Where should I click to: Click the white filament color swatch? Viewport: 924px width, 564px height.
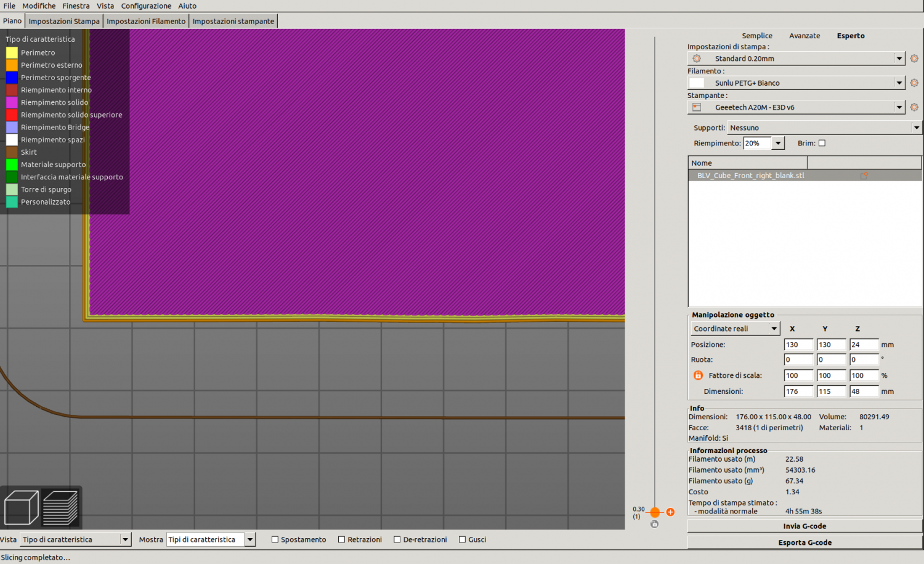pyautogui.click(x=697, y=83)
